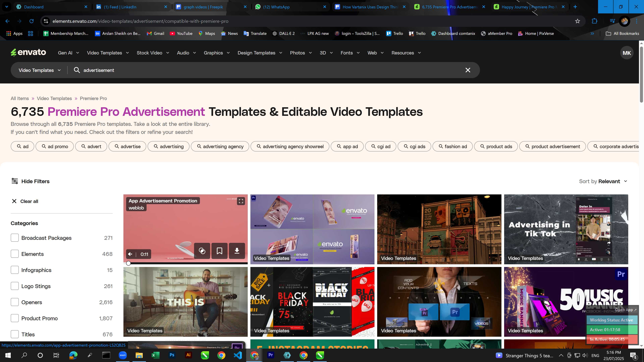Screen dimensions: 644x362
Task: Go back to previous page
Action: coord(8,21)
